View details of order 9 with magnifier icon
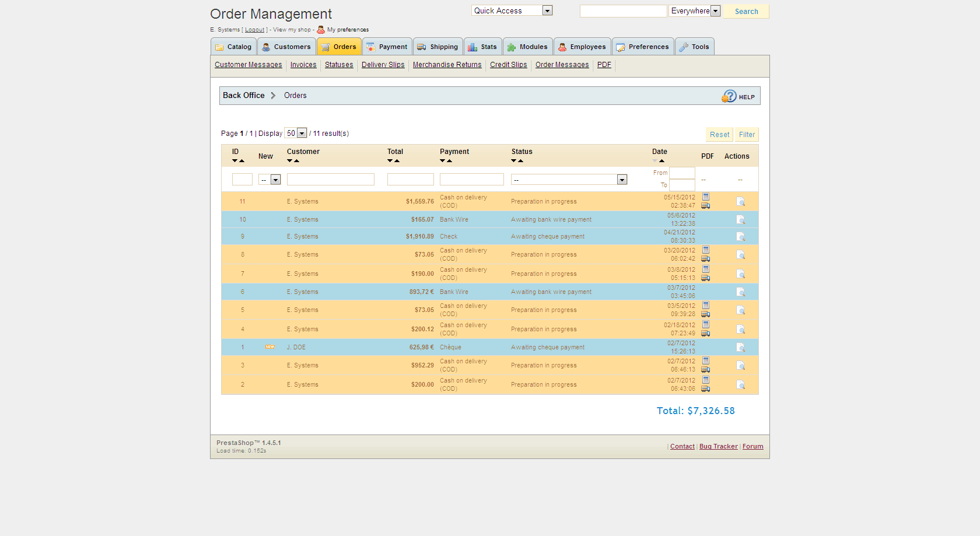Image resolution: width=980 pixels, height=536 pixels. coord(741,237)
